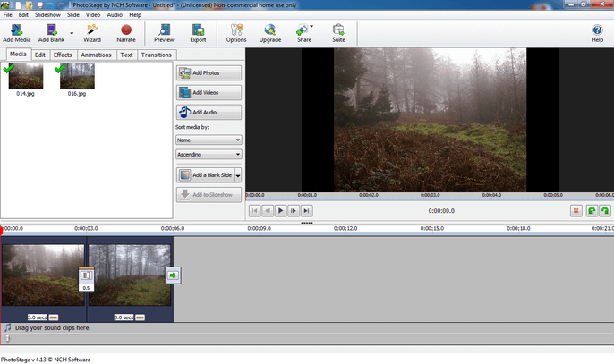Click timeline ruler at 0:00:09.0

(x=259, y=228)
